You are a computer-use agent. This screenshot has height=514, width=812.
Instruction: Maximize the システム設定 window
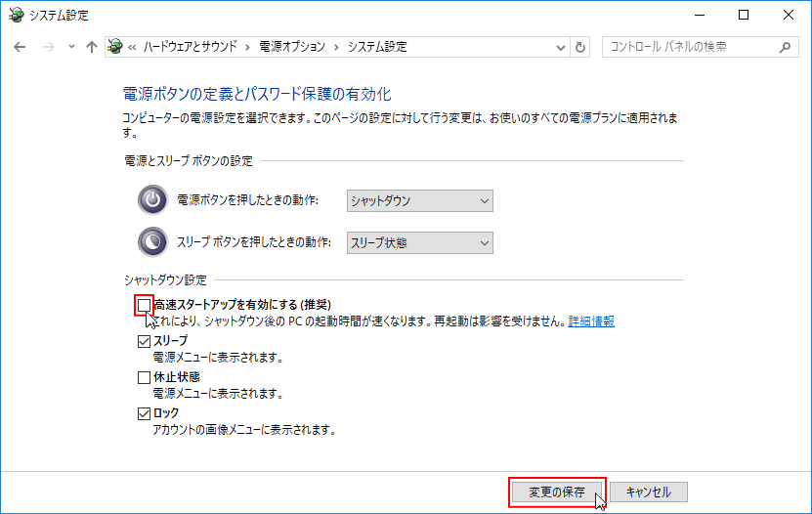(x=744, y=15)
